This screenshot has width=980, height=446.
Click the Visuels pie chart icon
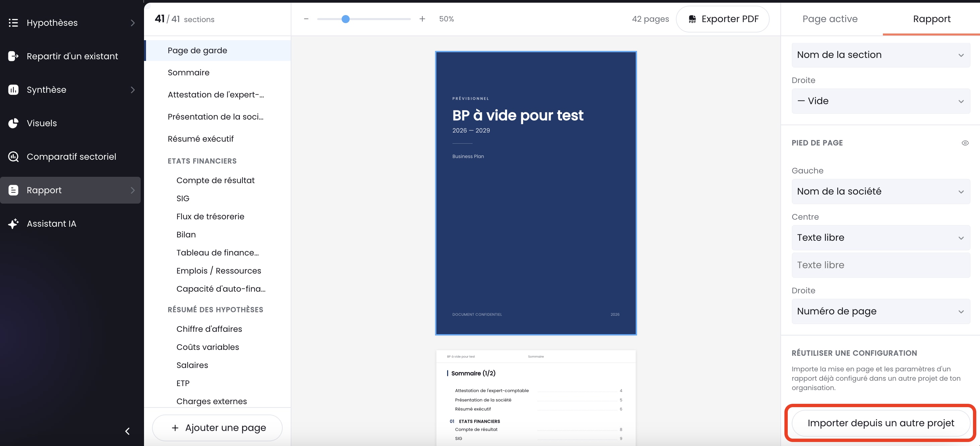tap(13, 123)
